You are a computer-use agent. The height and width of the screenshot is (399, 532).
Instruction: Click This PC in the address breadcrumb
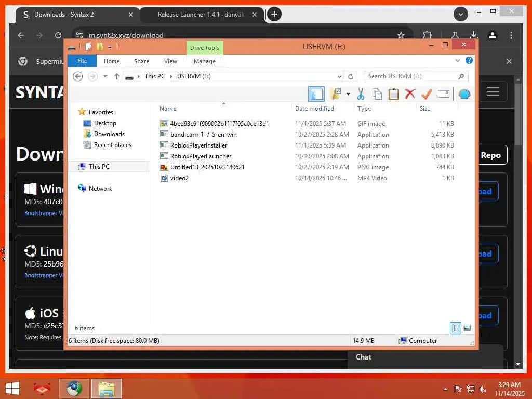(x=154, y=76)
